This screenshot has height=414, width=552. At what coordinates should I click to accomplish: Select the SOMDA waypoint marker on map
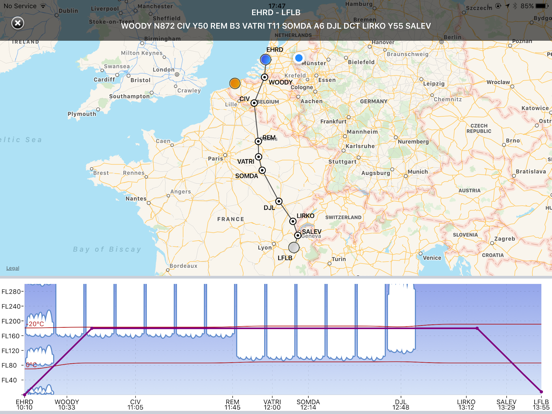click(x=262, y=170)
